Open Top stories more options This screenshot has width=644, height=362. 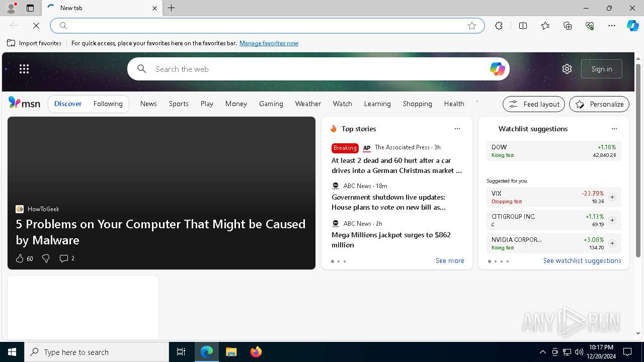tap(457, 129)
